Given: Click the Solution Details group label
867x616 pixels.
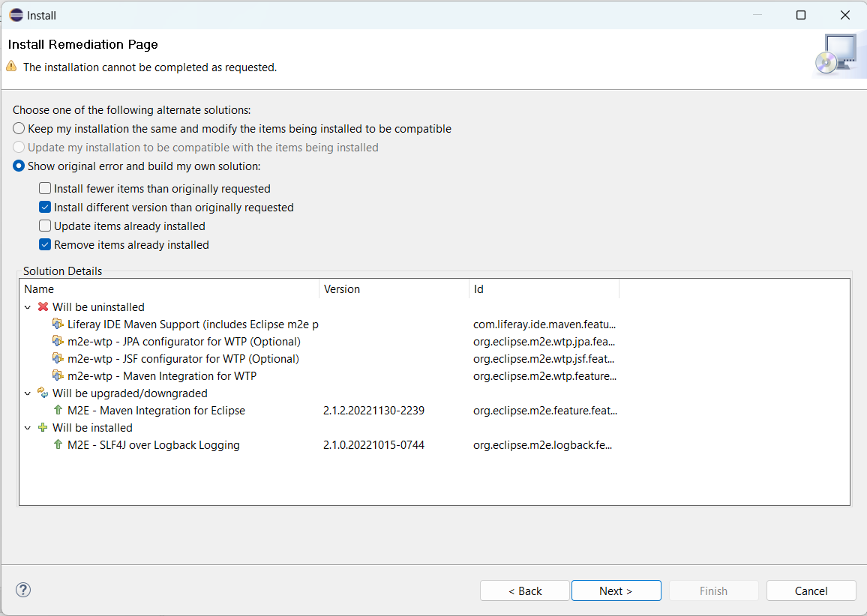Looking at the screenshot, I should click(x=62, y=271).
